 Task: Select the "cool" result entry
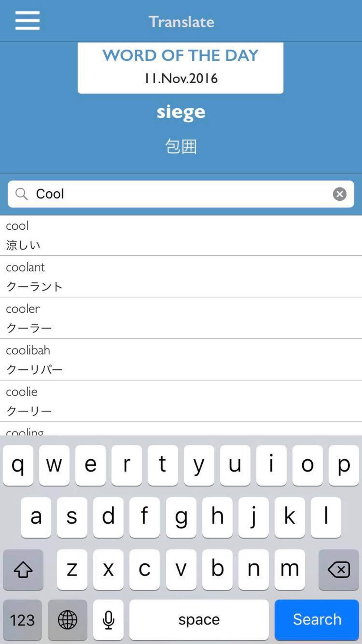[x=181, y=235]
